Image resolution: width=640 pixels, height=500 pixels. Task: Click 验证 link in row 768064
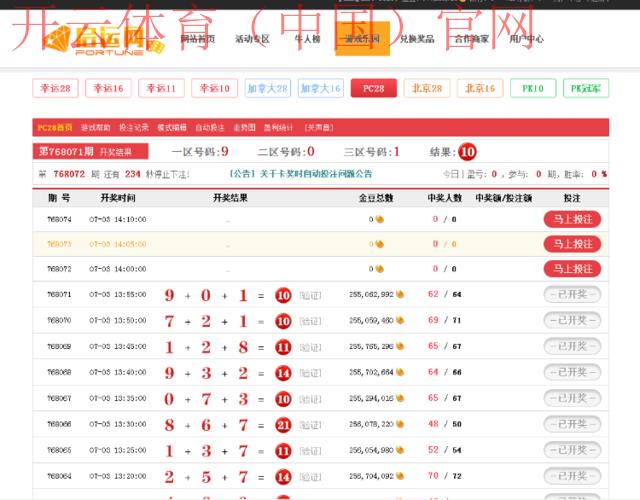[310, 477]
